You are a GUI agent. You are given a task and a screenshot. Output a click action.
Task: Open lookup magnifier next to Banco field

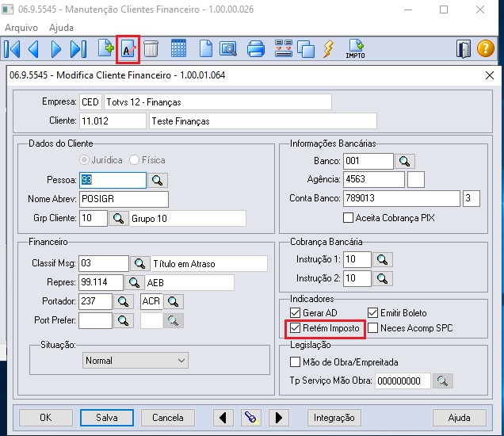pyautogui.click(x=405, y=162)
